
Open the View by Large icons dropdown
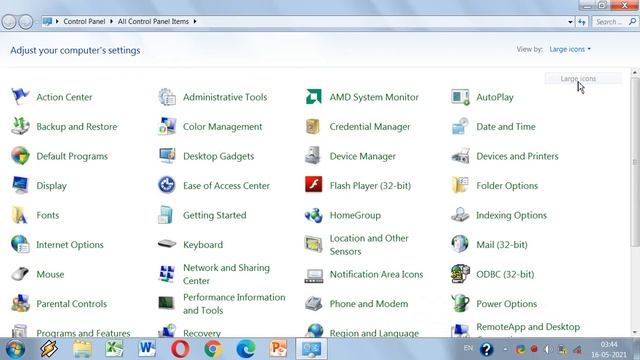coord(570,49)
